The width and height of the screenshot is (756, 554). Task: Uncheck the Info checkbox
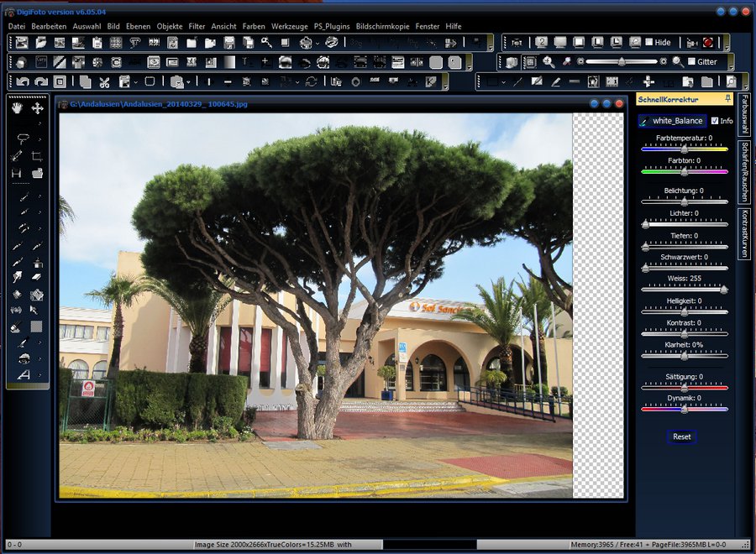pos(715,121)
